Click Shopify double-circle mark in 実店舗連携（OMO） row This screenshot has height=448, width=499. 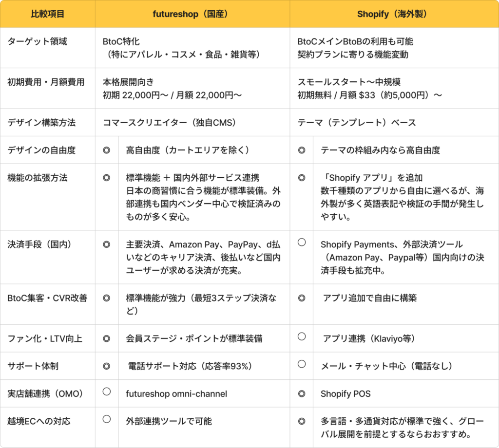[x=302, y=394]
